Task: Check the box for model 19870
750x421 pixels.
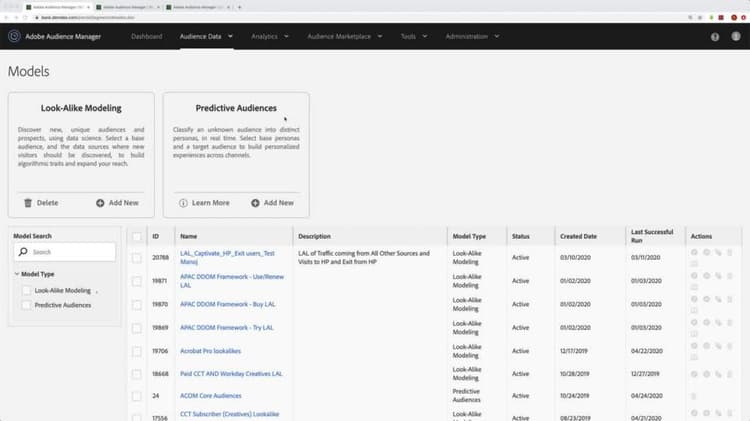Action: pyautogui.click(x=137, y=305)
